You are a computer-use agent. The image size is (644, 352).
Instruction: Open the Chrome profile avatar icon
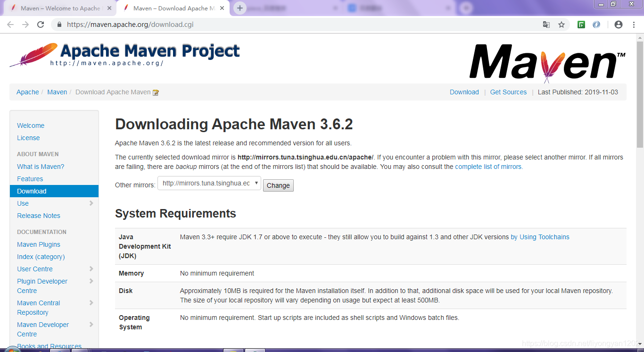pyautogui.click(x=619, y=25)
